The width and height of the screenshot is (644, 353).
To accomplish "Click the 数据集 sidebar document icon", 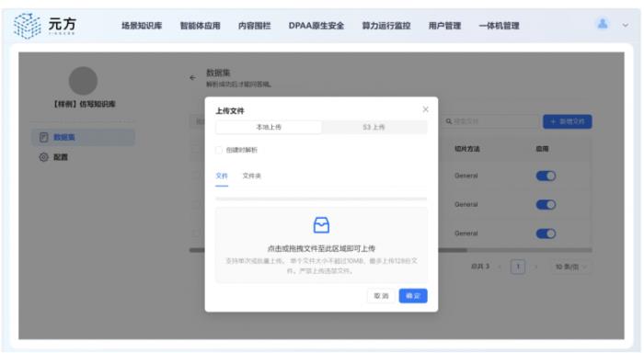I will tap(43, 137).
